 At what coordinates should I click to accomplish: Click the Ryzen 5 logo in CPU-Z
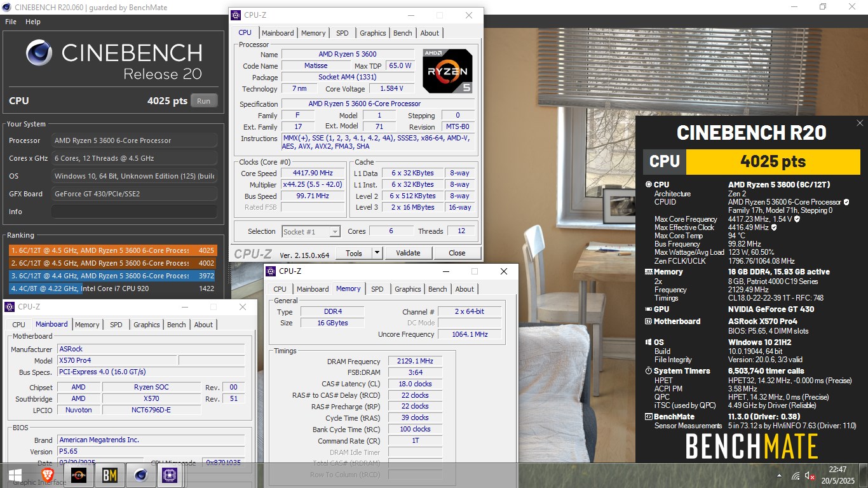447,71
